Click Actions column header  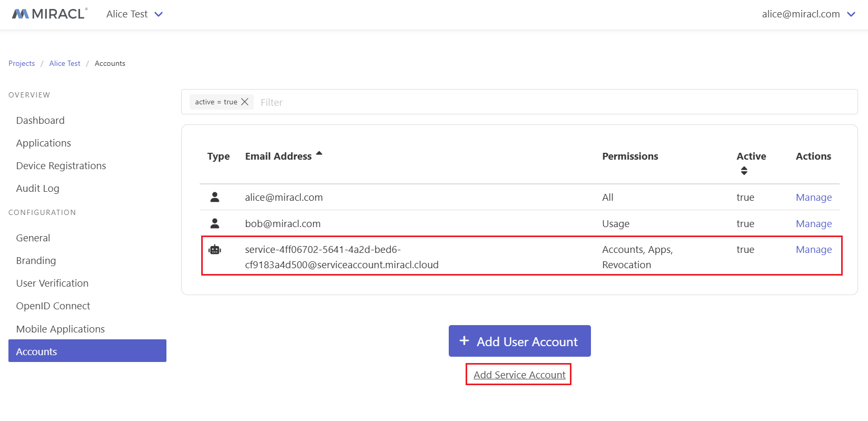[813, 156]
